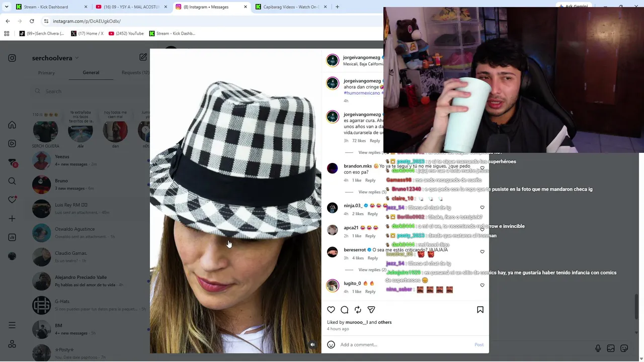Viewport: 644px width, 362px height.
Task: Click Instagram logo in sidebar
Action: [12, 58]
